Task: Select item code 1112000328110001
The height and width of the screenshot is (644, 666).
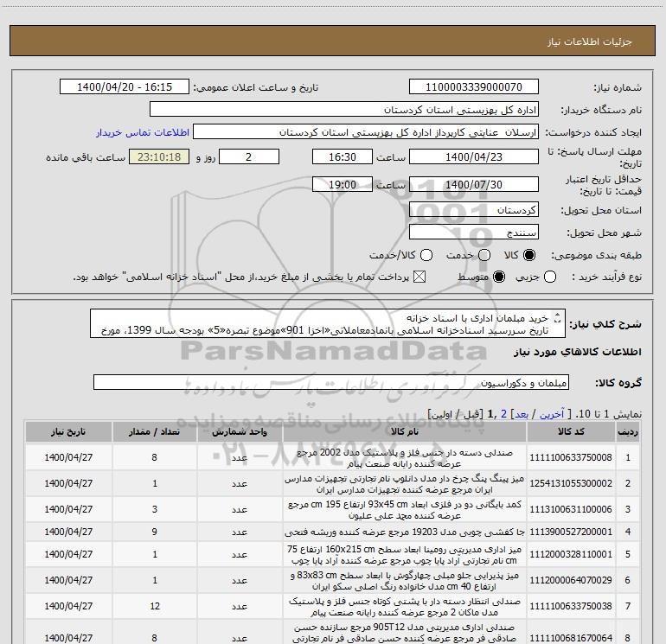Action: pyautogui.click(x=571, y=554)
